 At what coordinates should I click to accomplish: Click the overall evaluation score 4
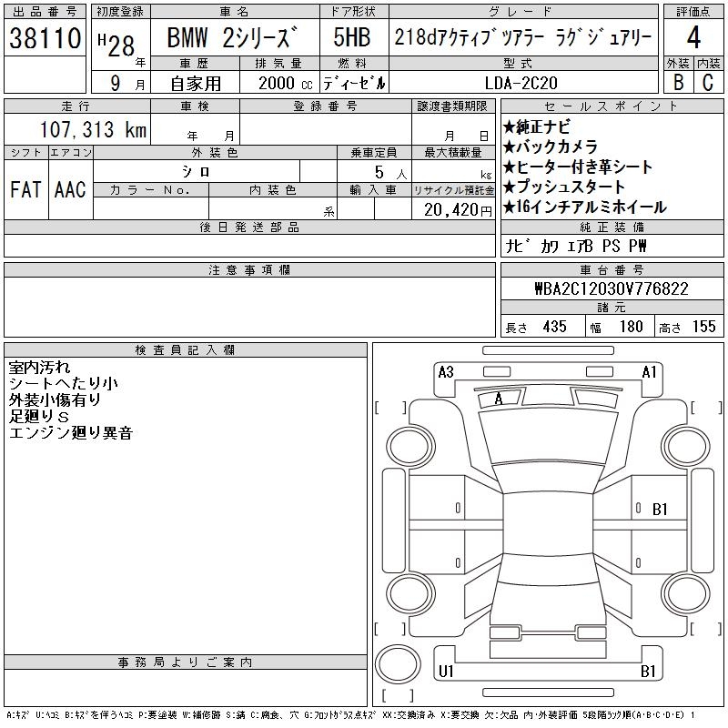click(x=693, y=37)
